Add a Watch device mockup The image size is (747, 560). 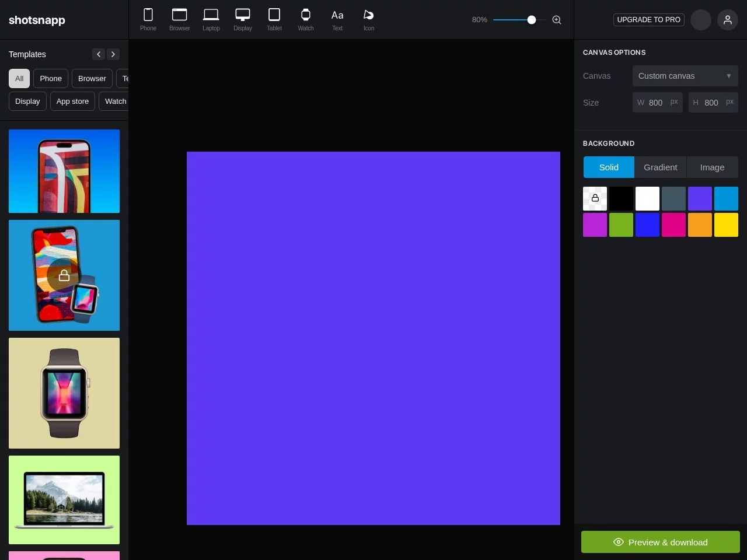[x=306, y=20]
